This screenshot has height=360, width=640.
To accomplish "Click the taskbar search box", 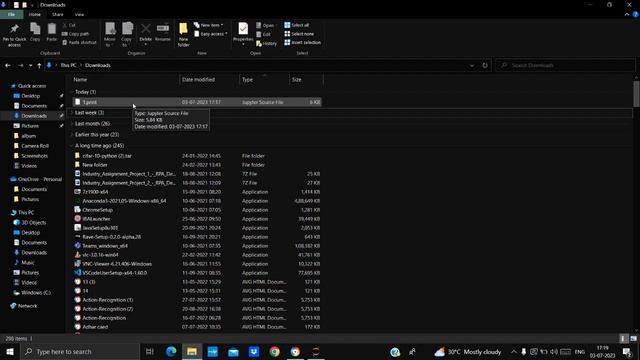I will coord(80,351).
